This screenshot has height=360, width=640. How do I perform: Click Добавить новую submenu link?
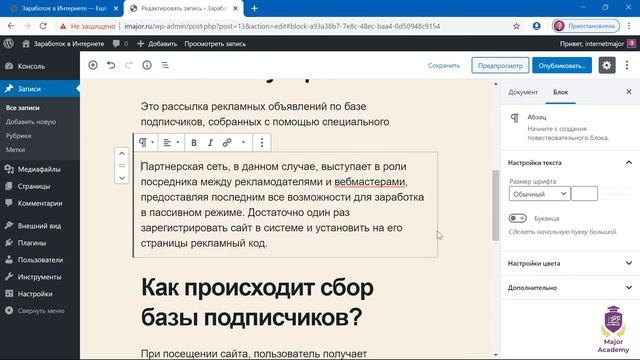[x=31, y=122]
